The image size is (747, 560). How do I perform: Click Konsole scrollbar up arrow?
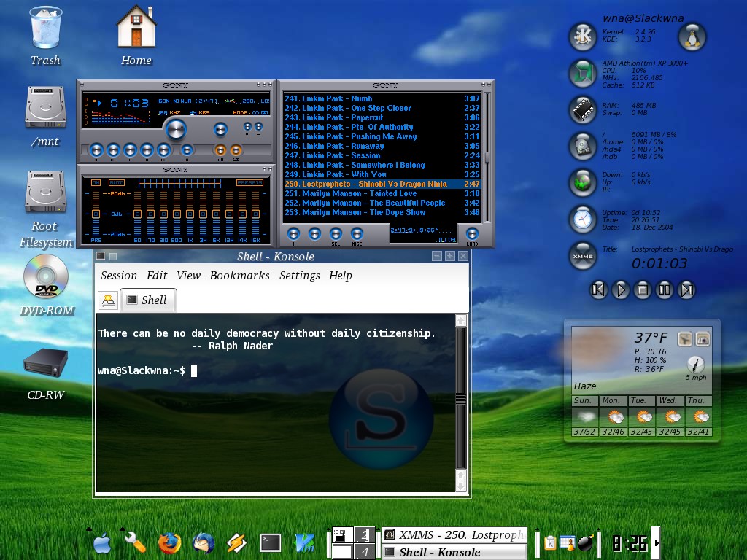(x=460, y=321)
